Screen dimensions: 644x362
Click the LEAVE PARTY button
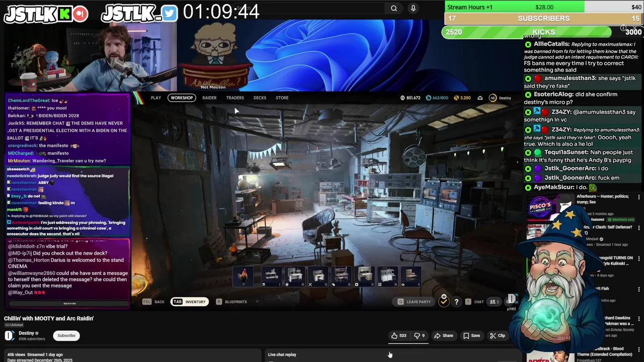(414, 302)
